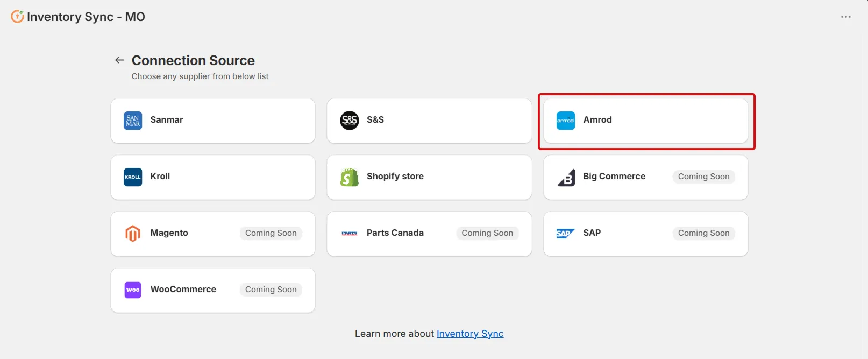The height and width of the screenshot is (359, 868).
Task: Click the S&S black circle logo
Action: pos(350,120)
